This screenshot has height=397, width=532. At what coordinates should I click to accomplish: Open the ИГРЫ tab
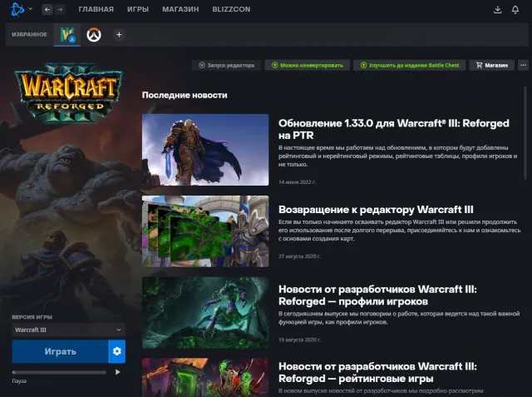[138, 9]
